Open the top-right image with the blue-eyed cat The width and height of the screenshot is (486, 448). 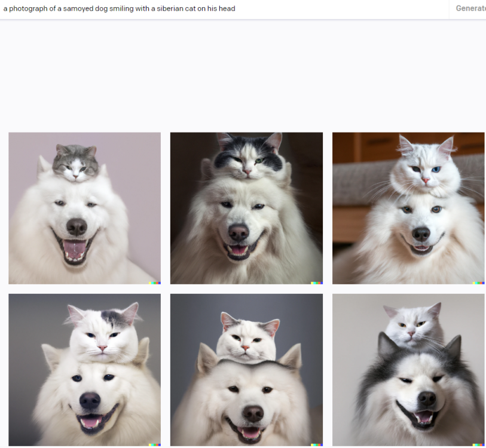pyautogui.click(x=408, y=207)
